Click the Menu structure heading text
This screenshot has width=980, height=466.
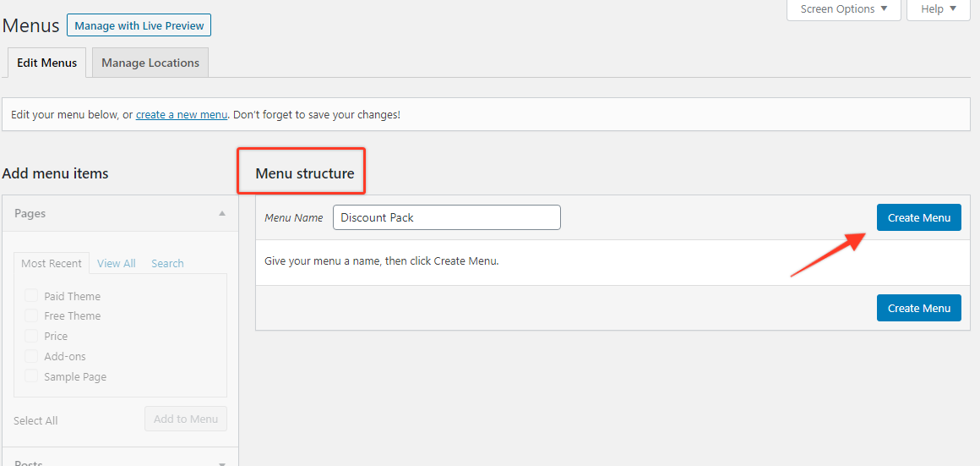pos(305,173)
